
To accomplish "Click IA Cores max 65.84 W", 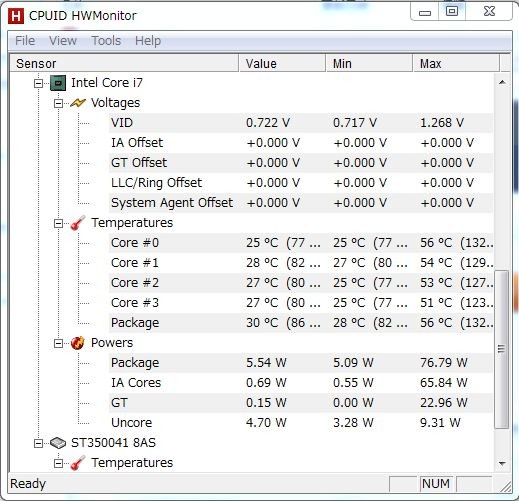I will pyautogui.click(x=444, y=383).
